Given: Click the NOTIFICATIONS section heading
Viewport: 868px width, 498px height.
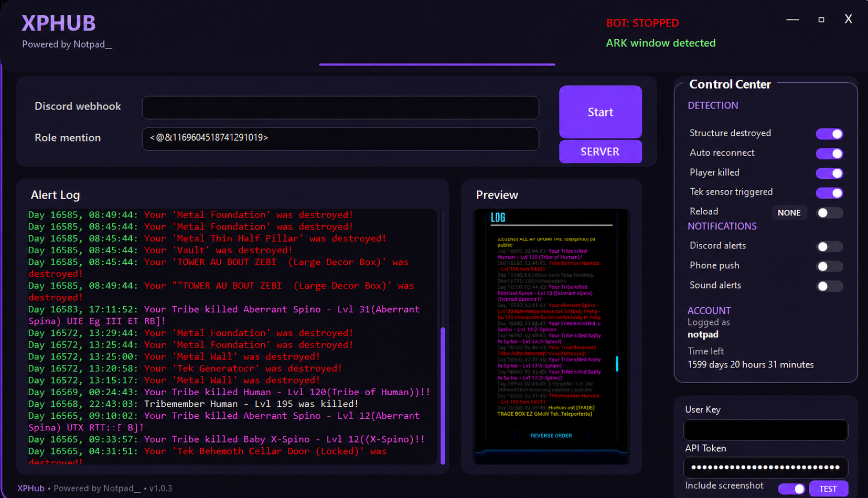Looking at the screenshot, I should (x=722, y=226).
